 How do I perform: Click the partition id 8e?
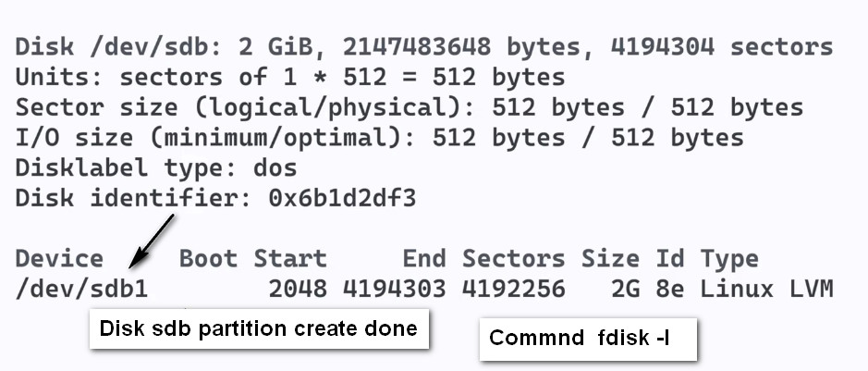click(x=670, y=289)
